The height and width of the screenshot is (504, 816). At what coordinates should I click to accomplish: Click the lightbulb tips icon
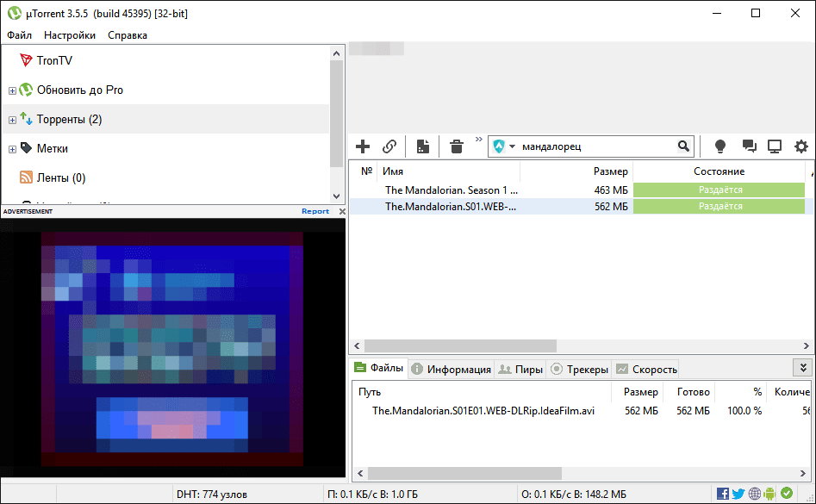click(x=720, y=146)
